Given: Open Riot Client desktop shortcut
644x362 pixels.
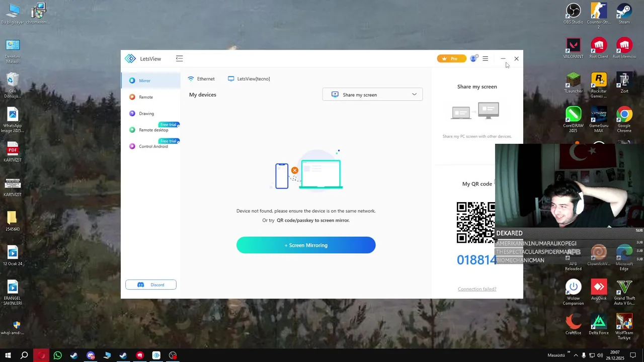Looking at the screenshot, I should tap(599, 48).
